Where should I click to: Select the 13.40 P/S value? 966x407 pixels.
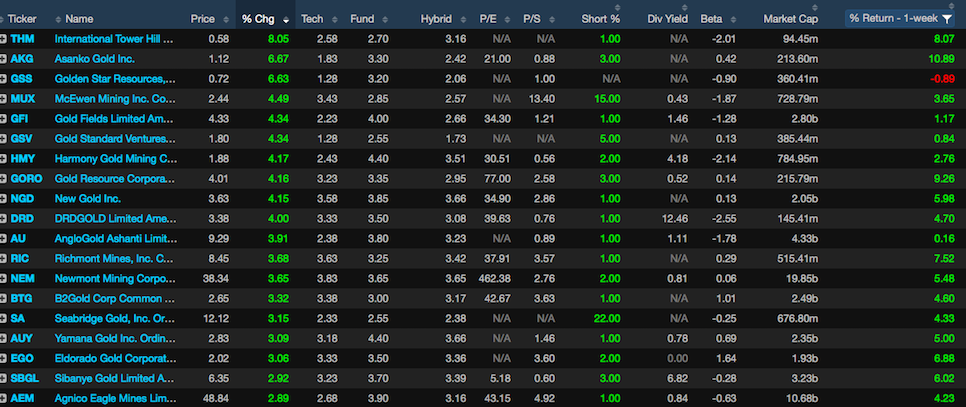coord(542,99)
